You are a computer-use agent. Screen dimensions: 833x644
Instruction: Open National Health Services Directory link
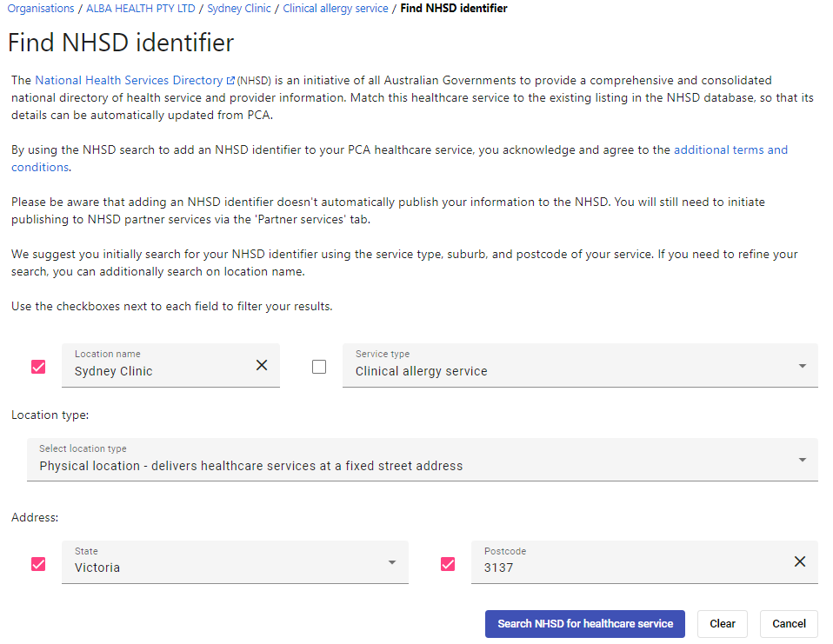[129, 80]
